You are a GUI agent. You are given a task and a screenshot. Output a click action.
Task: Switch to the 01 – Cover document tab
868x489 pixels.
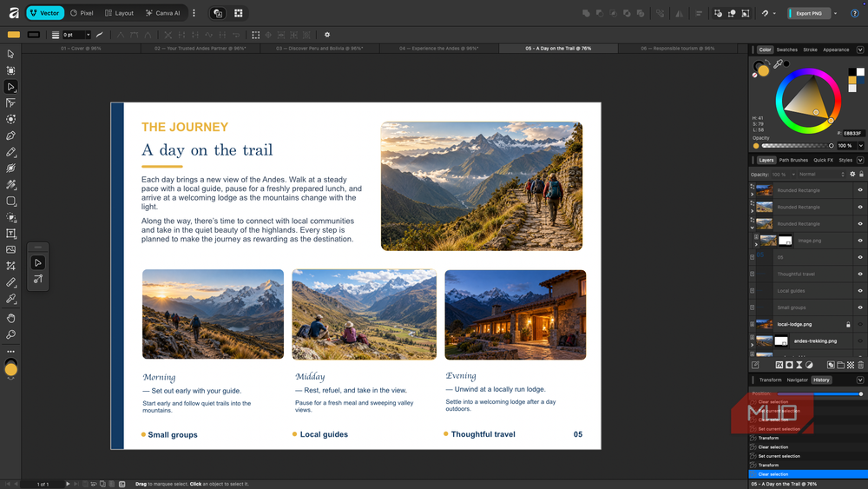coord(81,49)
